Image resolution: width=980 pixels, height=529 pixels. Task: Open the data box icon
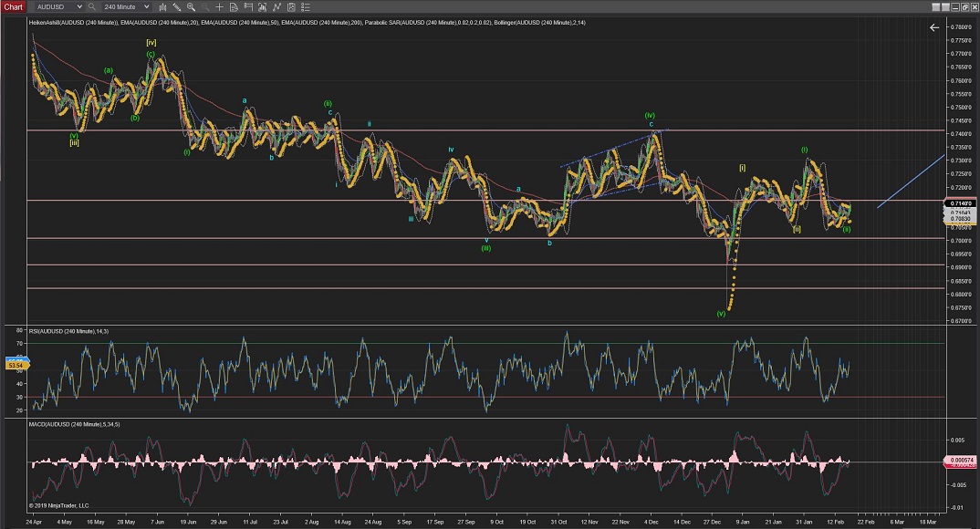(234, 7)
